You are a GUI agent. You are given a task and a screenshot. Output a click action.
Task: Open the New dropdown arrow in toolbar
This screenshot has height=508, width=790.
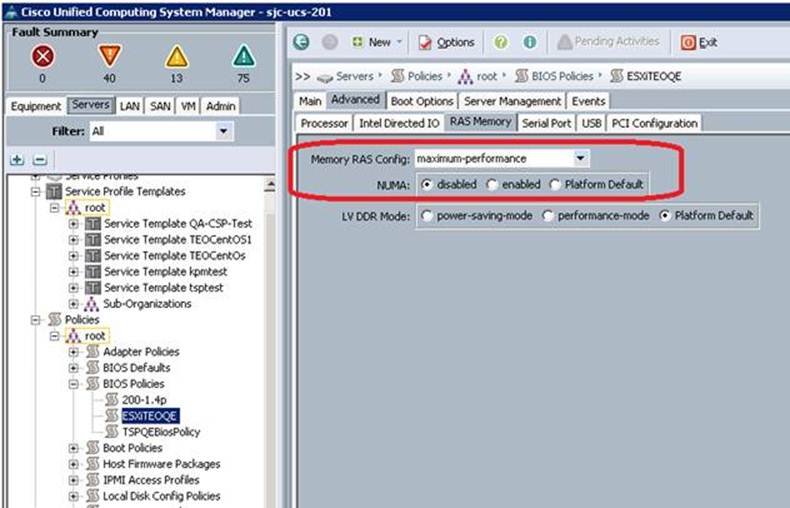399,42
